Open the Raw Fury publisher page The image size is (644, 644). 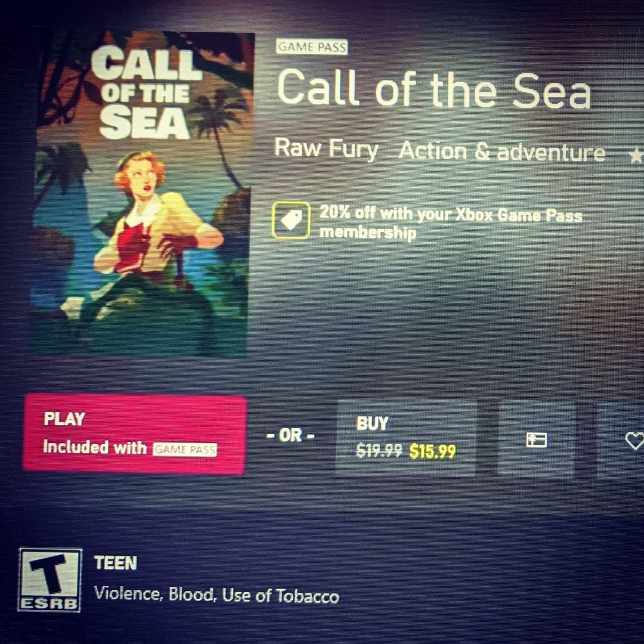(x=326, y=148)
